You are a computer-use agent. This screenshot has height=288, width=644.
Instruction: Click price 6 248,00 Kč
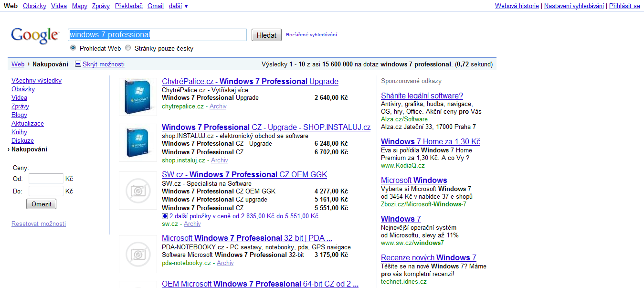click(x=331, y=144)
